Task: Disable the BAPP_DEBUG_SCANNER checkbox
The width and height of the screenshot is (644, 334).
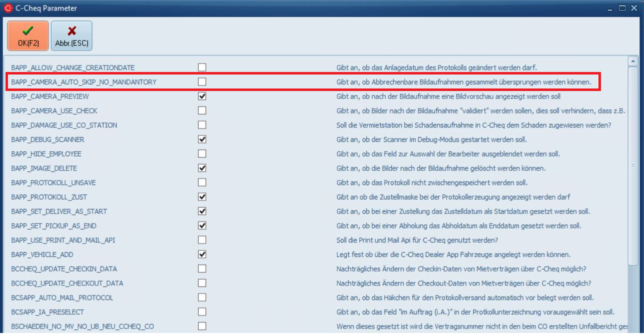Action: point(202,139)
